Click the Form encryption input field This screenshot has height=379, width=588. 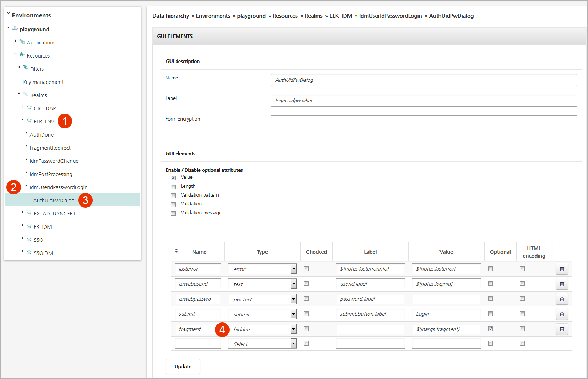pyautogui.click(x=424, y=121)
